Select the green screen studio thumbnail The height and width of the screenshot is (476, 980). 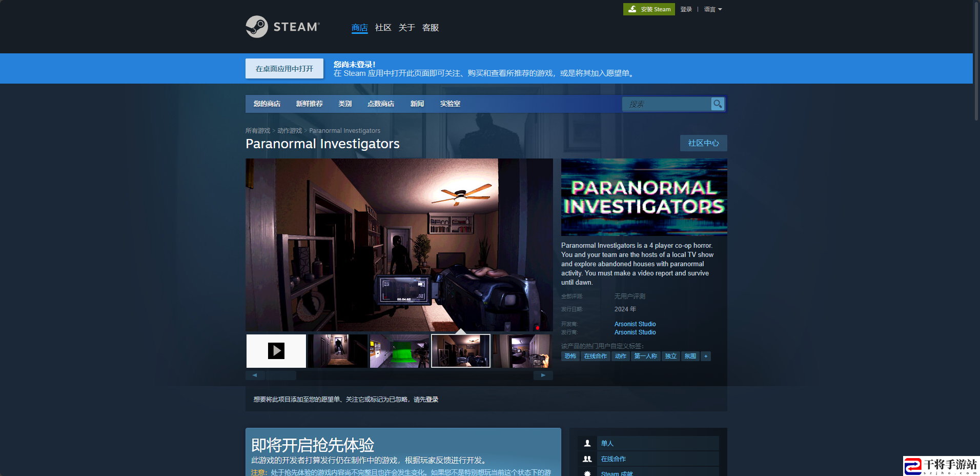399,351
